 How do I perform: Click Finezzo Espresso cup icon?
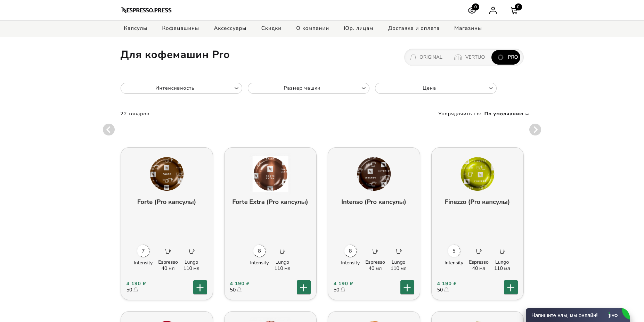479,251
